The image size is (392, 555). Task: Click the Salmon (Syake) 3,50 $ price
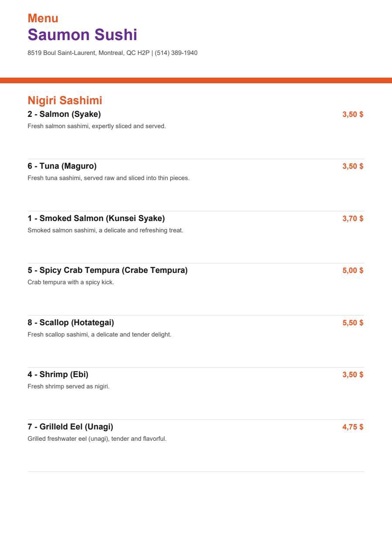[x=353, y=114]
